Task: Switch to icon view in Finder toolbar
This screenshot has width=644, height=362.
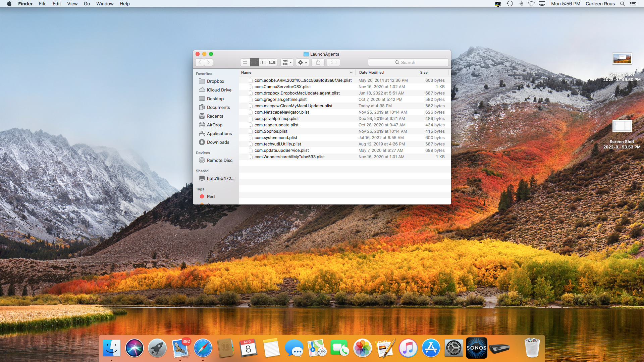Action: pyautogui.click(x=245, y=62)
